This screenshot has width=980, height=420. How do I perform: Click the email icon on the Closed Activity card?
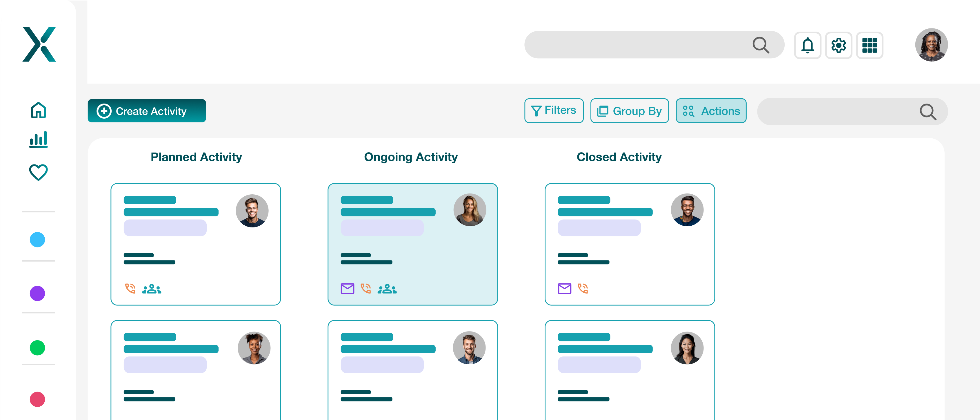(564, 288)
